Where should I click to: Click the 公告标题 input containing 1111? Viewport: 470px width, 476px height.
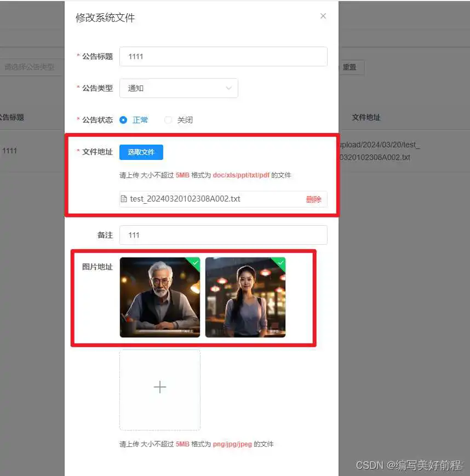pos(223,56)
